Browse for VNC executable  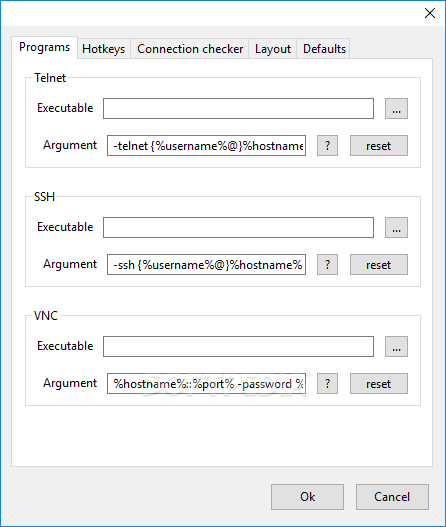pos(396,347)
